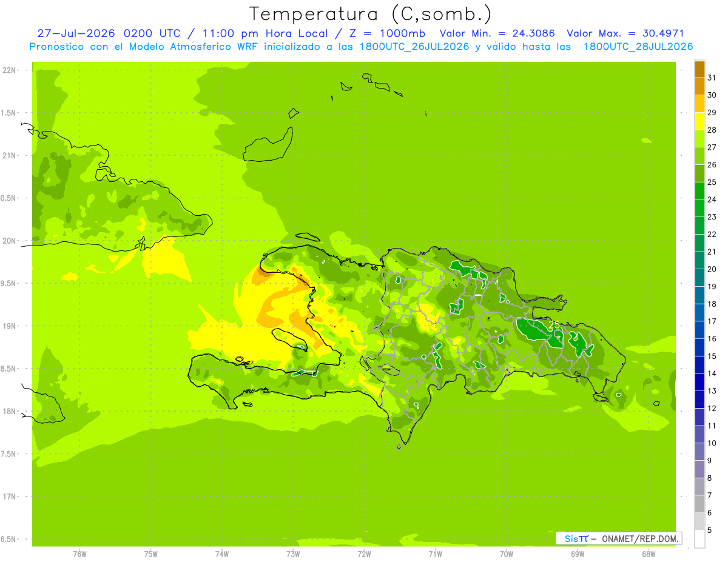
Task: Click the 75W longitude axis label
Action: 151,554
